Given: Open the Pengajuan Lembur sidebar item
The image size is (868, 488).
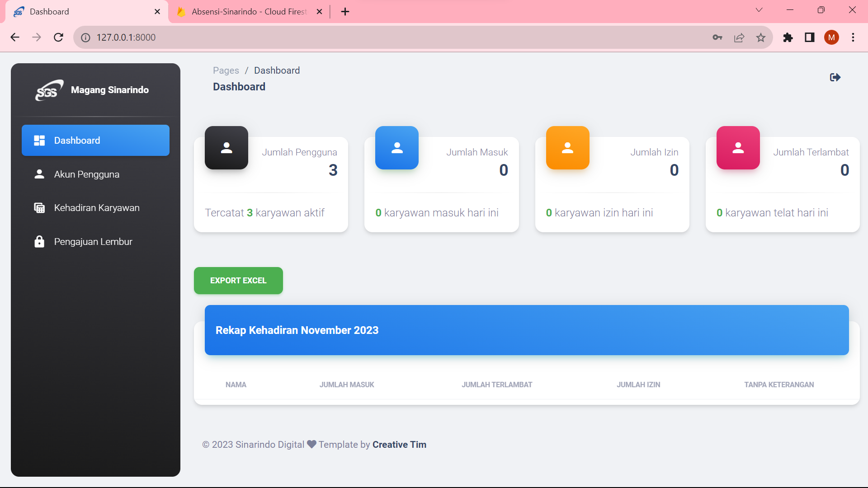Looking at the screenshot, I should pos(93,242).
